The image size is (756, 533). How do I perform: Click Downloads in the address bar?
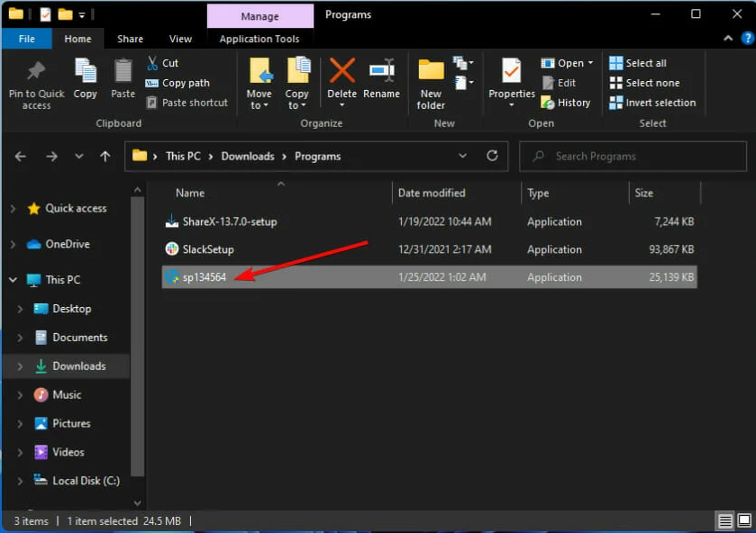pyautogui.click(x=247, y=156)
